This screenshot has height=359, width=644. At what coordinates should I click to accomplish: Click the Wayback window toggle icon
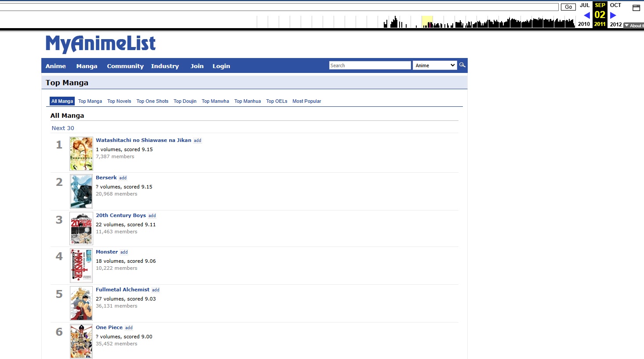pos(636,7)
